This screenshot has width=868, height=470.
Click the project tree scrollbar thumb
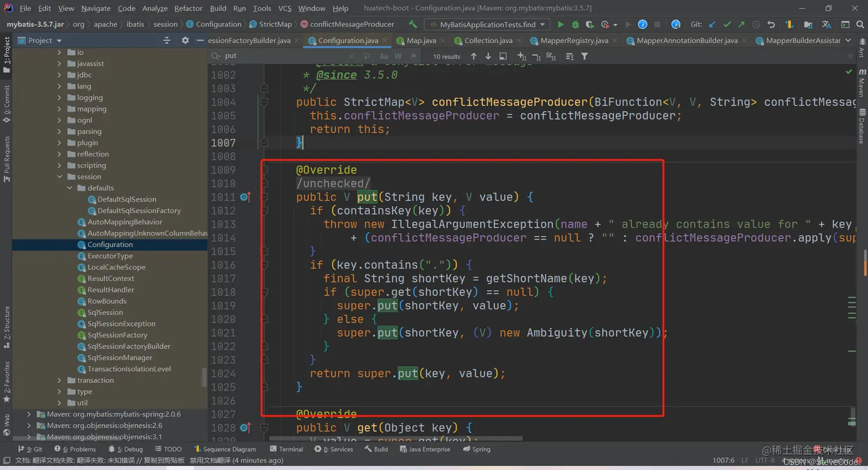pos(204,377)
